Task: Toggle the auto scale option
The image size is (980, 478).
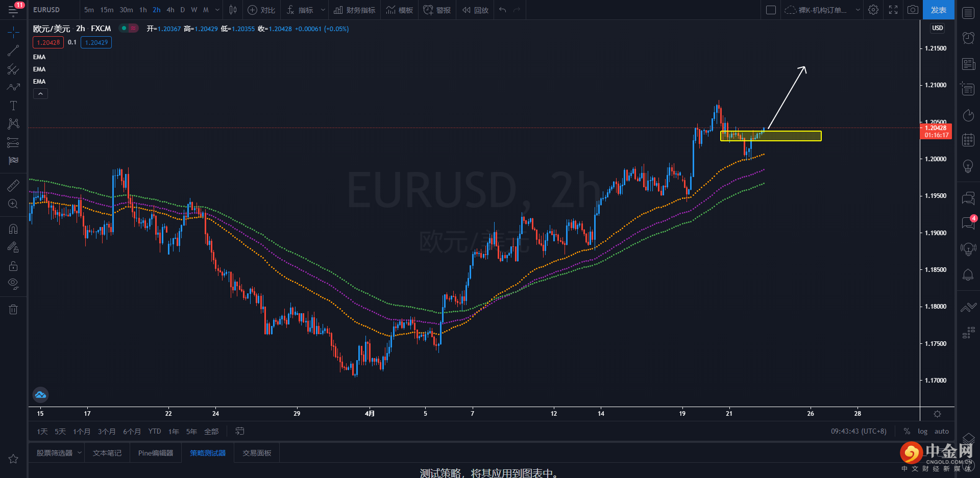Action: pos(941,432)
